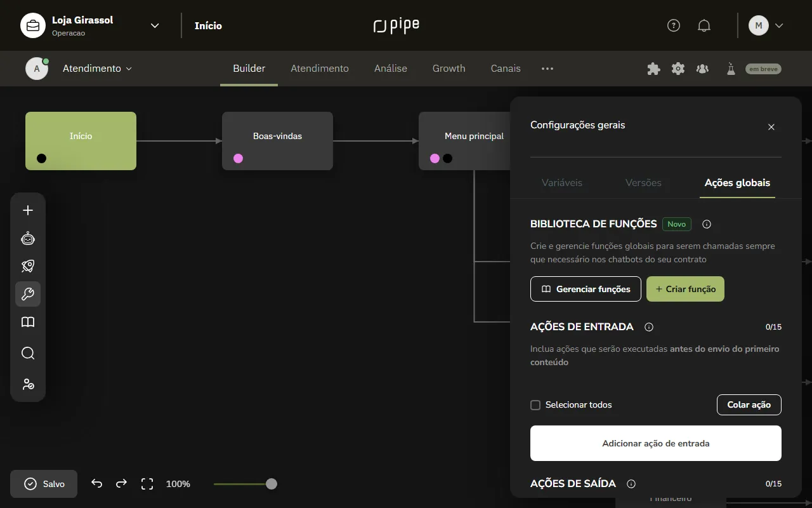
Task: Open the Canais tab
Action: coord(506,69)
